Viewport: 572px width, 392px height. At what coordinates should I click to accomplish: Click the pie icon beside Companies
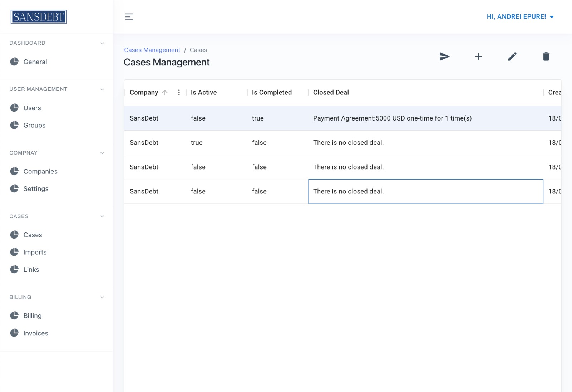(x=14, y=171)
